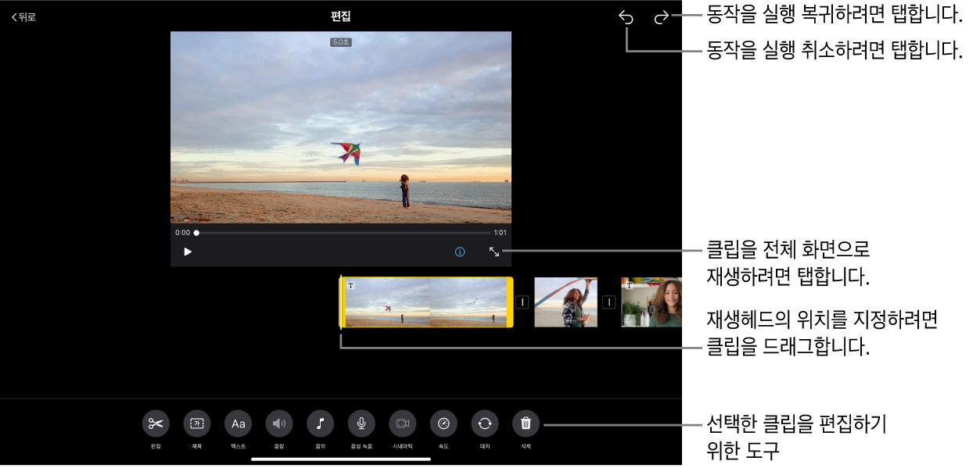This screenshot has height=468, width=980.
Task: Select the scissors edit tool
Action: (156, 423)
